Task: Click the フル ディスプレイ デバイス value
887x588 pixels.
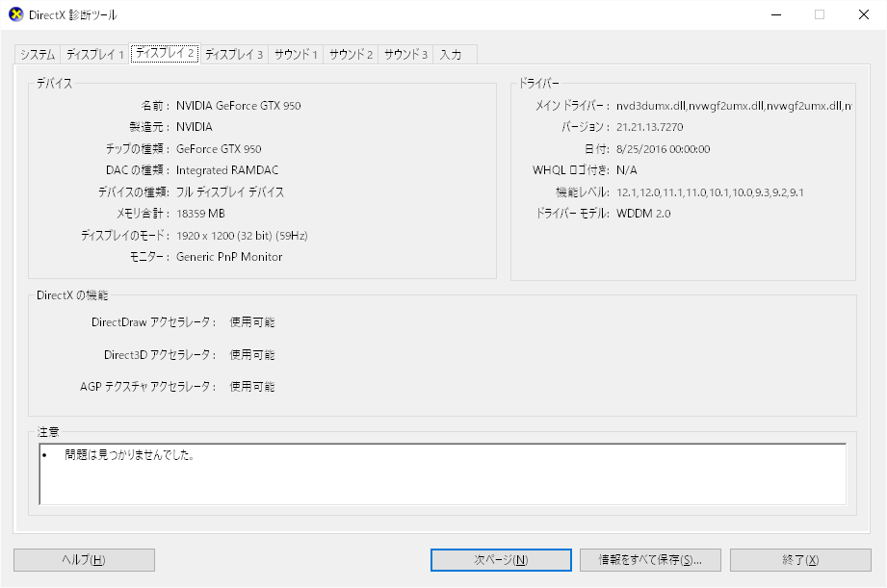Action: tap(229, 192)
